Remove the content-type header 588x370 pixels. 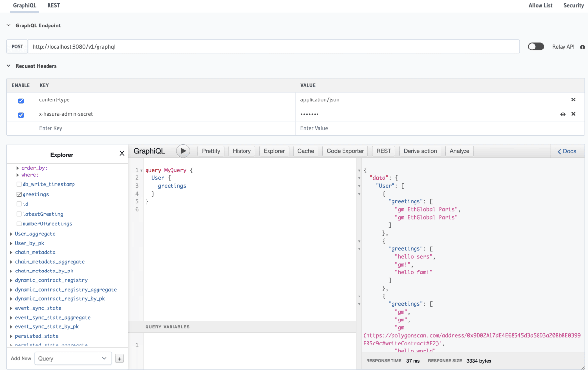[x=573, y=99]
